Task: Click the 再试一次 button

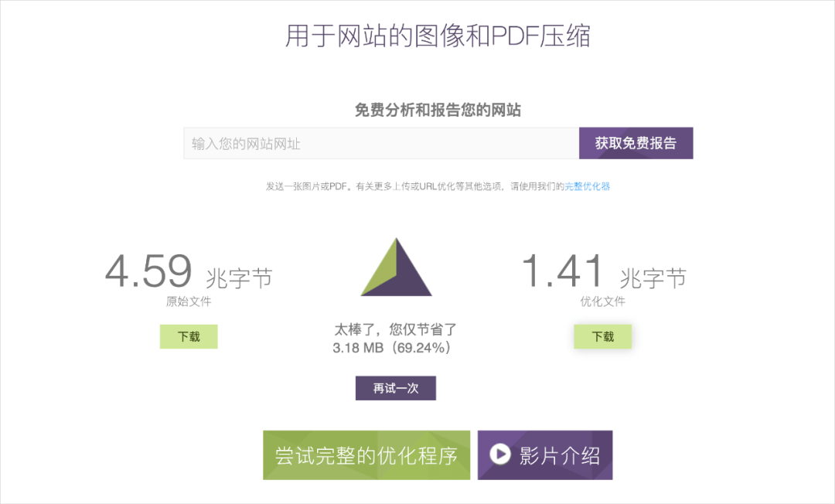Action: click(395, 388)
